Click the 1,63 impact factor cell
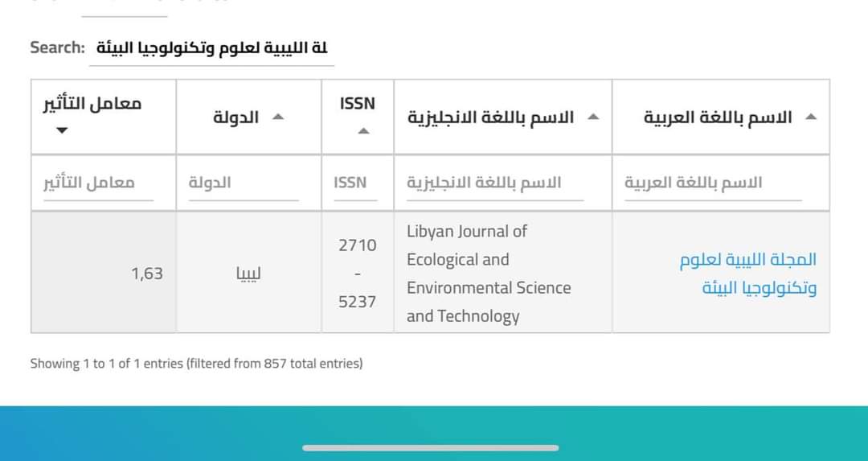 147,274
